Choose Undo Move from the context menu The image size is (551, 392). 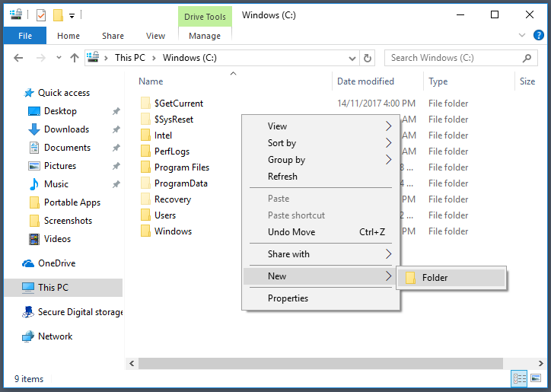click(321, 232)
